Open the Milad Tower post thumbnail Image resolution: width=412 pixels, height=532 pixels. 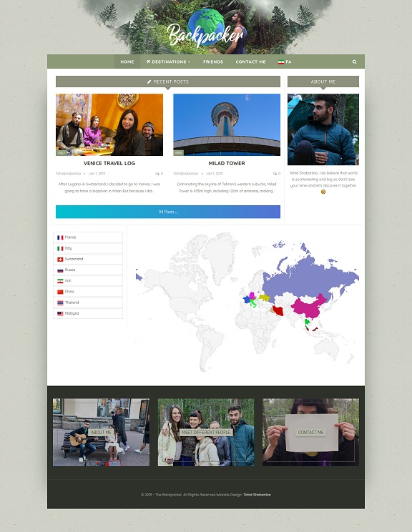(x=227, y=125)
